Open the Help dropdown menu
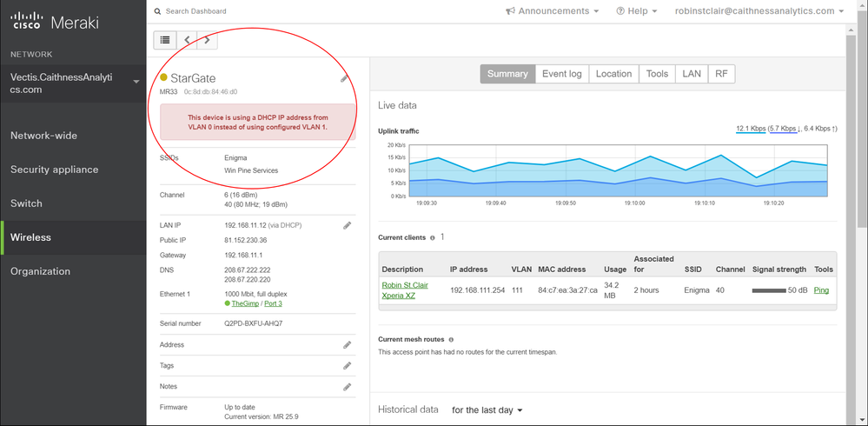The height and width of the screenshot is (426, 868). (637, 11)
